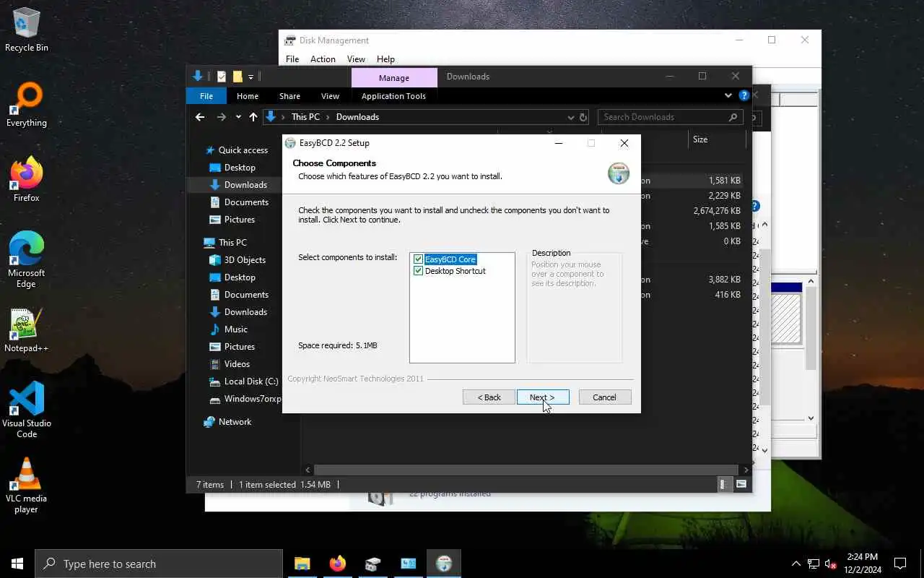Image resolution: width=924 pixels, height=578 pixels.
Task: Open 3D Objects folder in tree
Action: tap(245, 260)
